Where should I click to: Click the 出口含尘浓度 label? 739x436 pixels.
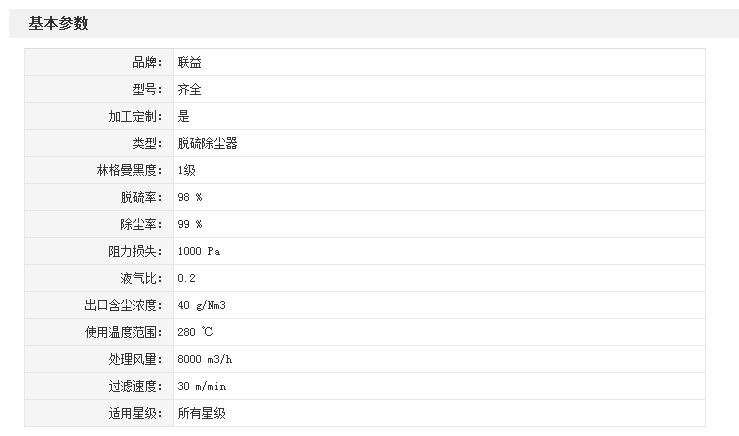click(x=123, y=306)
